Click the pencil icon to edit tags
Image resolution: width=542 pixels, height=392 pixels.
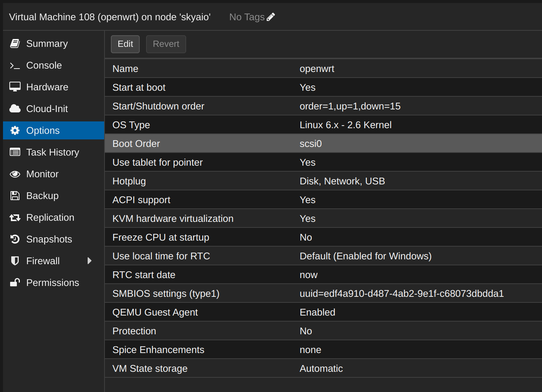[x=271, y=17]
